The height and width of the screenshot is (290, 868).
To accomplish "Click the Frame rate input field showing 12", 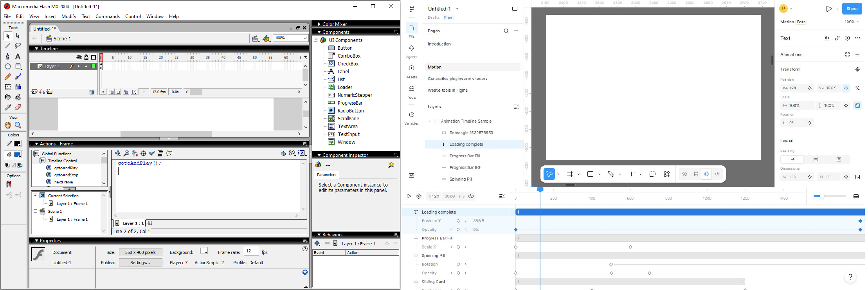I will pyautogui.click(x=251, y=252).
